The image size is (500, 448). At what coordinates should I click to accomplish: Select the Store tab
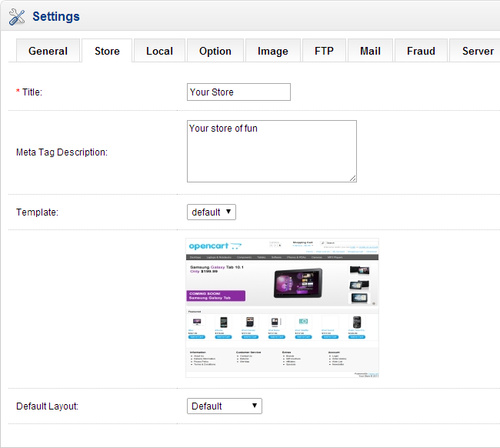point(107,51)
